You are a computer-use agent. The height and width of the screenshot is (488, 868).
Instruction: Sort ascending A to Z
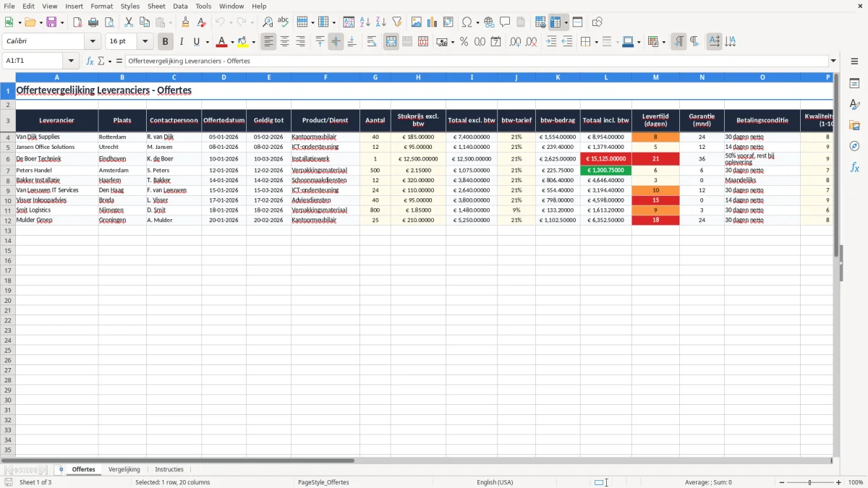pos(365,22)
